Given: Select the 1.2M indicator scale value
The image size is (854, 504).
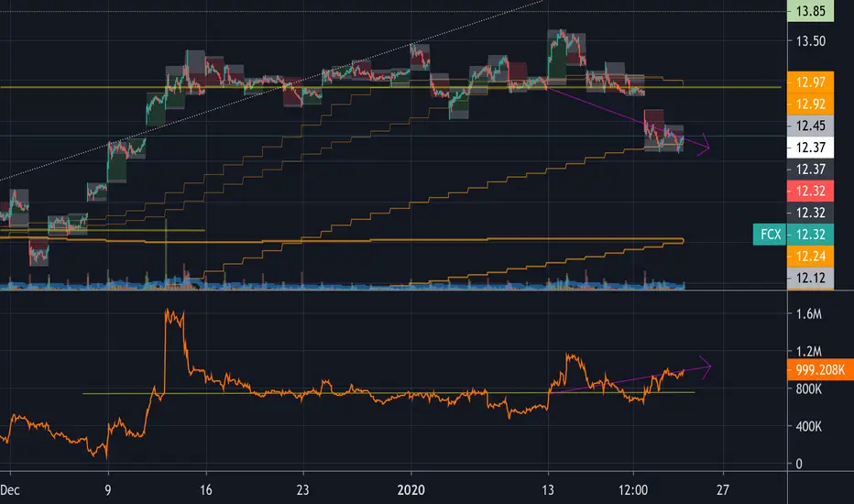Looking at the screenshot, I should 808,352.
